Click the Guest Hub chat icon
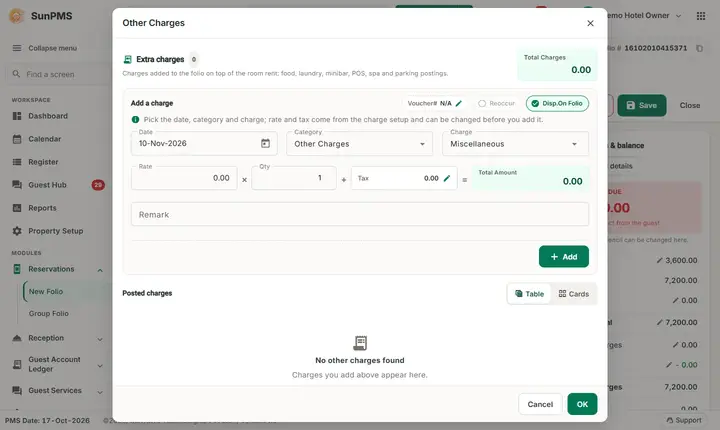Image resolution: width=720 pixels, height=430 pixels. tap(17, 185)
